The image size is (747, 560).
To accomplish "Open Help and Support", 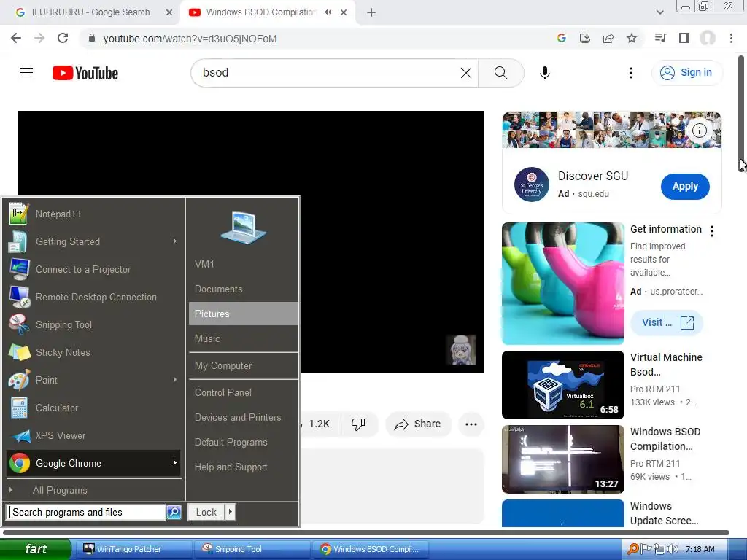I will click(244, 467).
